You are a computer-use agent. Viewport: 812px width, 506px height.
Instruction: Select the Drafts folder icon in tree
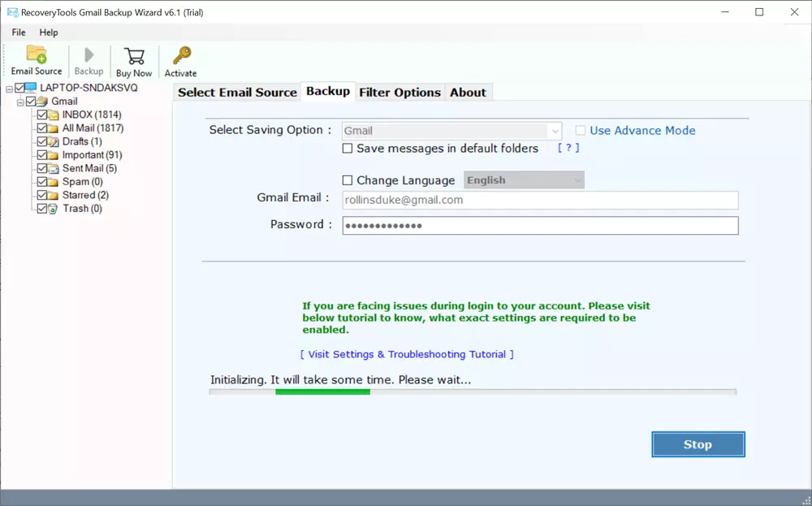54,141
